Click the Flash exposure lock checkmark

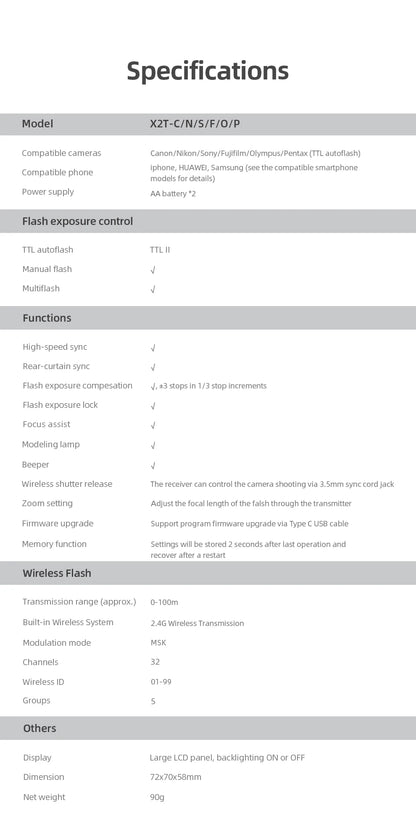tap(153, 406)
